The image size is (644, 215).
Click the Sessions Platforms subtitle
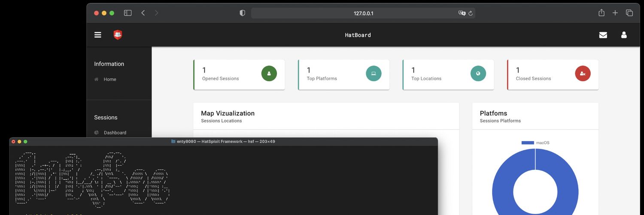coord(500,121)
